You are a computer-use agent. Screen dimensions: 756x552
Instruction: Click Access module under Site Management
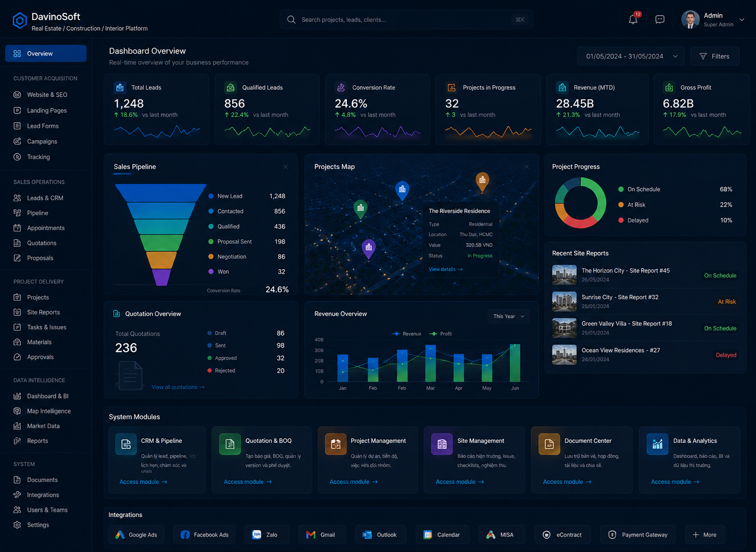click(460, 482)
